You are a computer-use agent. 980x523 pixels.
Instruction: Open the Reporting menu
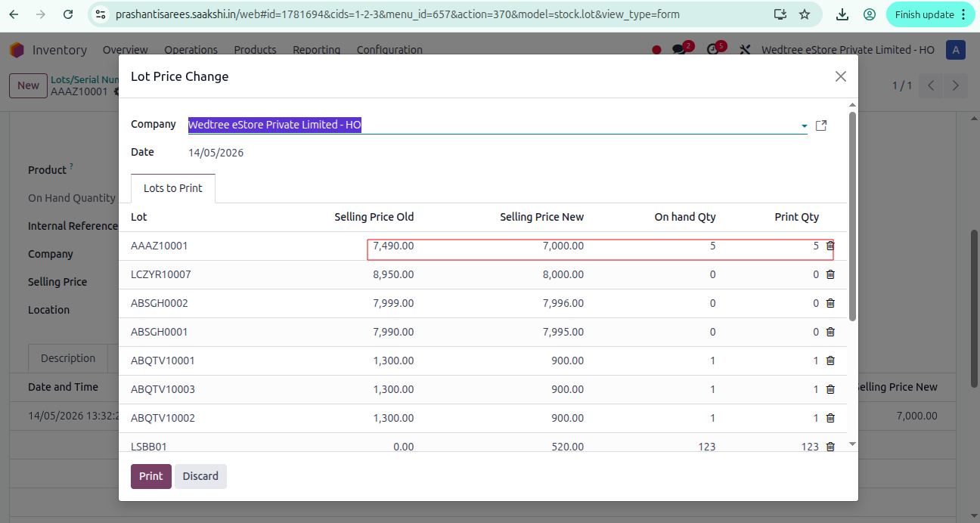(316, 50)
